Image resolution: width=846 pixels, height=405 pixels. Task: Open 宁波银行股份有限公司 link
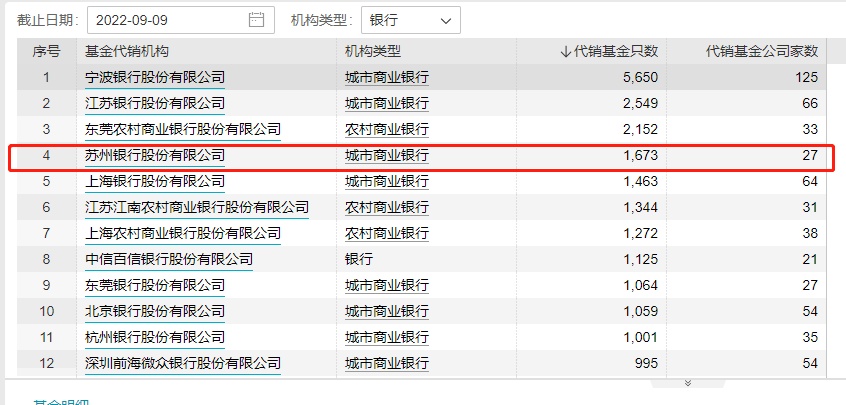pos(155,78)
